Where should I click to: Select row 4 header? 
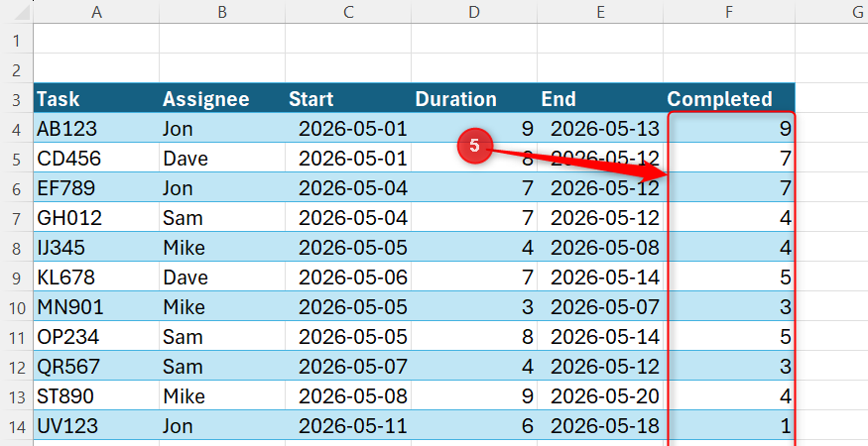click(17, 129)
